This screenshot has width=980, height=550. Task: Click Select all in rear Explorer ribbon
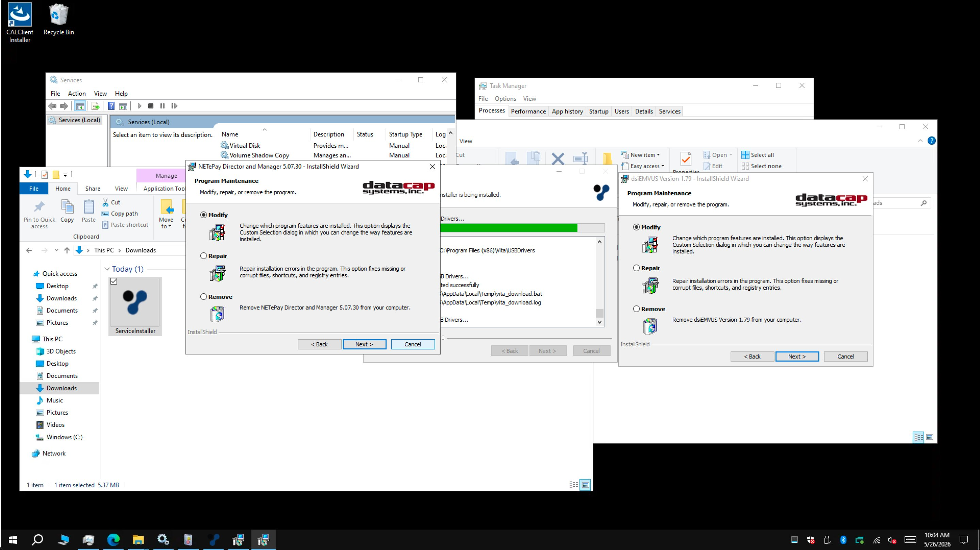click(x=758, y=155)
